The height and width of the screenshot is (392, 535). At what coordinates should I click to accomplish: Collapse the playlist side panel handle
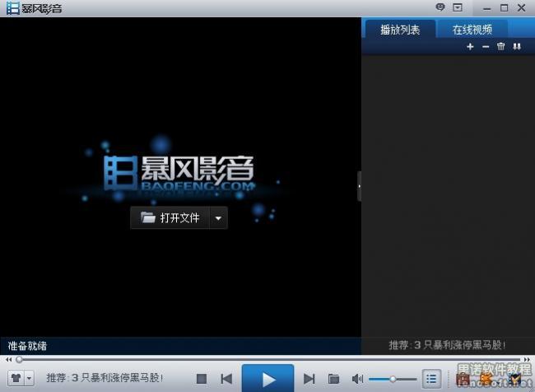359,186
